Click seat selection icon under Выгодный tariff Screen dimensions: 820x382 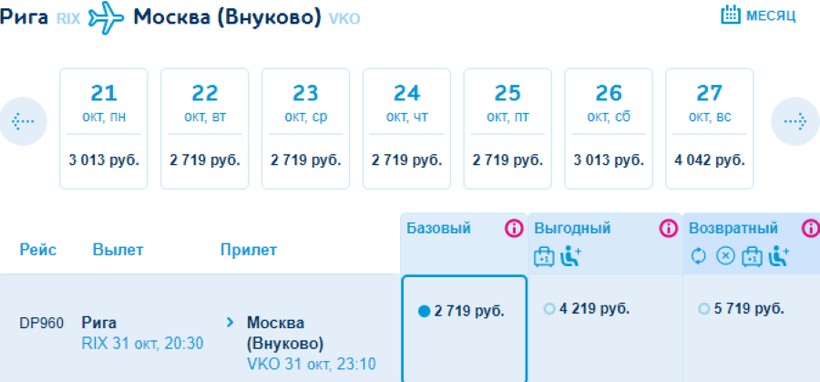pos(571,256)
